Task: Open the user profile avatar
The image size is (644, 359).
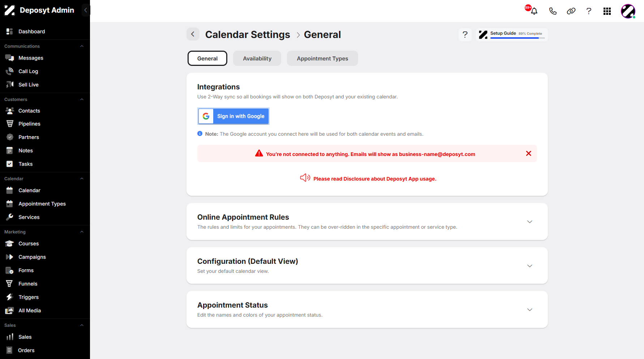Action: point(628,11)
